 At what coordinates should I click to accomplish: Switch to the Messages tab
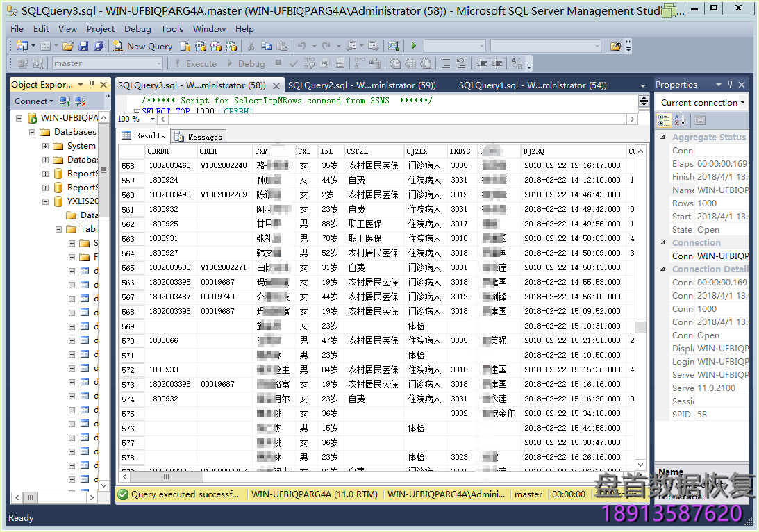tap(200, 136)
